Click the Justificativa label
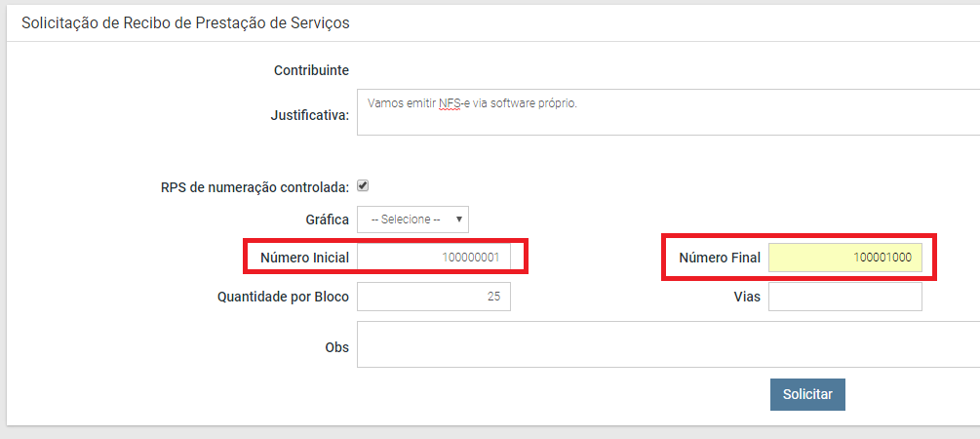The width and height of the screenshot is (980, 439). tap(309, 115)
